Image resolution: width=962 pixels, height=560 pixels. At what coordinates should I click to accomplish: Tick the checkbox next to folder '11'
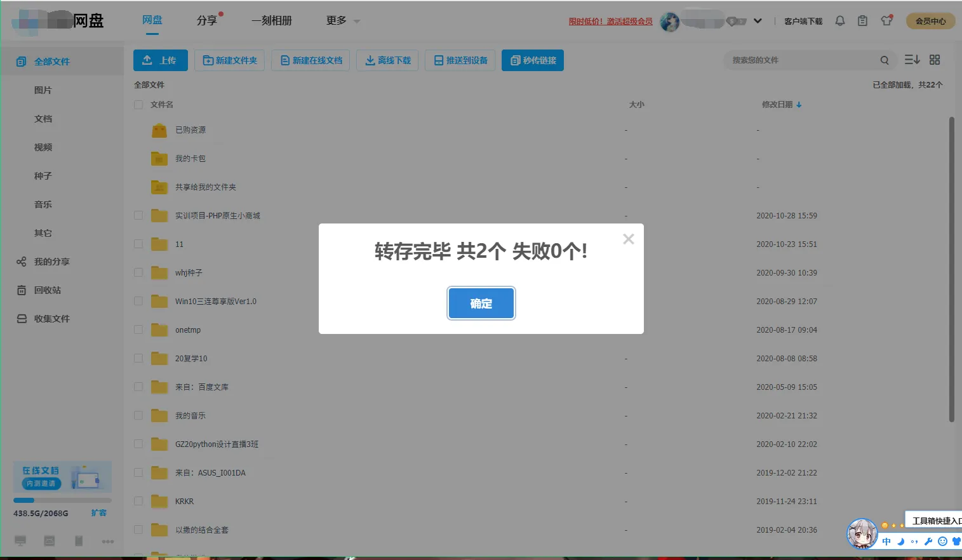coord(138,244)
